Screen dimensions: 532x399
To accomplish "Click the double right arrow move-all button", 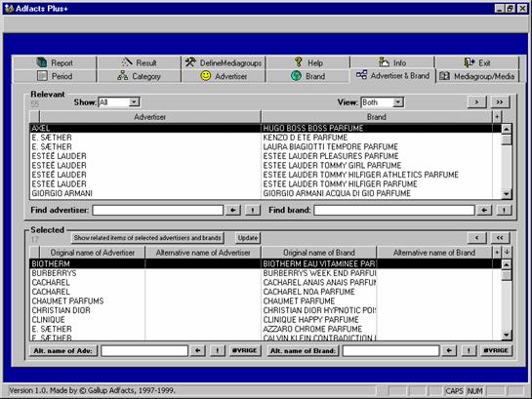I will coord(500,102).
